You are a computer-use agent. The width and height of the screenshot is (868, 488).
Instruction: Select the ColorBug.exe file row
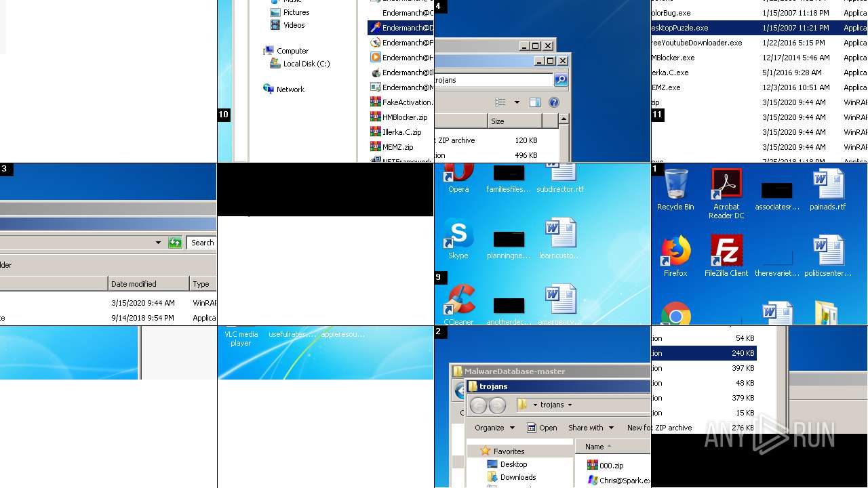click(759, 13)
